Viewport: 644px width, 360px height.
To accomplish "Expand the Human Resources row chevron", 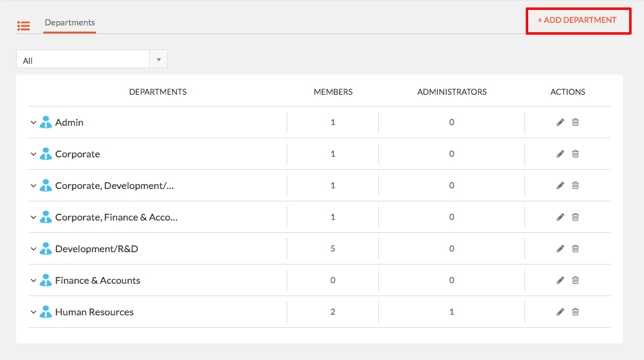I will point(33,312).
